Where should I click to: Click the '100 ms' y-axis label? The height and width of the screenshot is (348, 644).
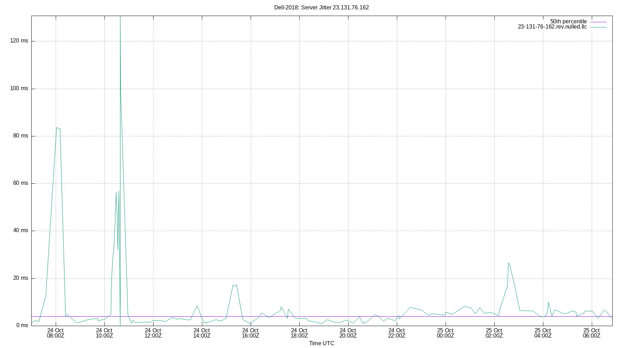(19, 88)
